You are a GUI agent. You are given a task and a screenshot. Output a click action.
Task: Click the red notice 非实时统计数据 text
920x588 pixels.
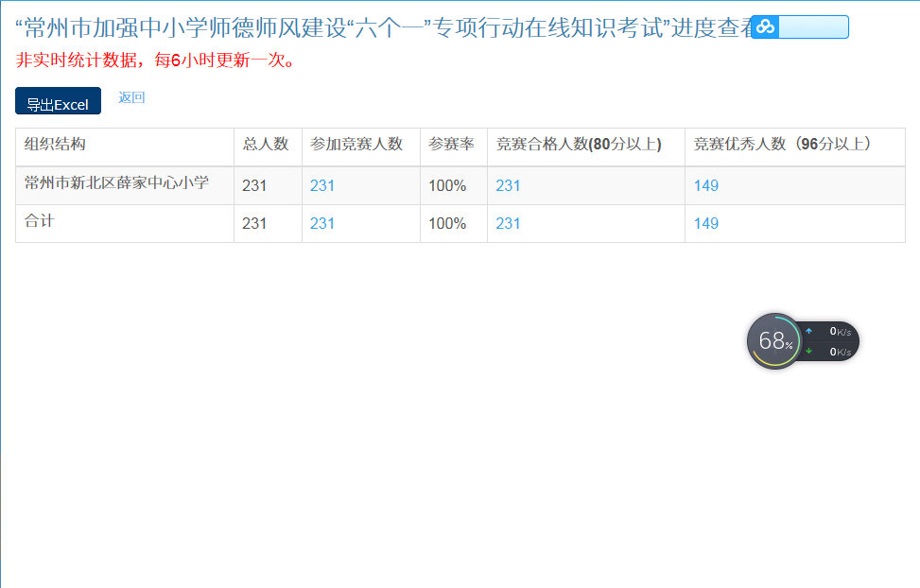click(155, 60)
